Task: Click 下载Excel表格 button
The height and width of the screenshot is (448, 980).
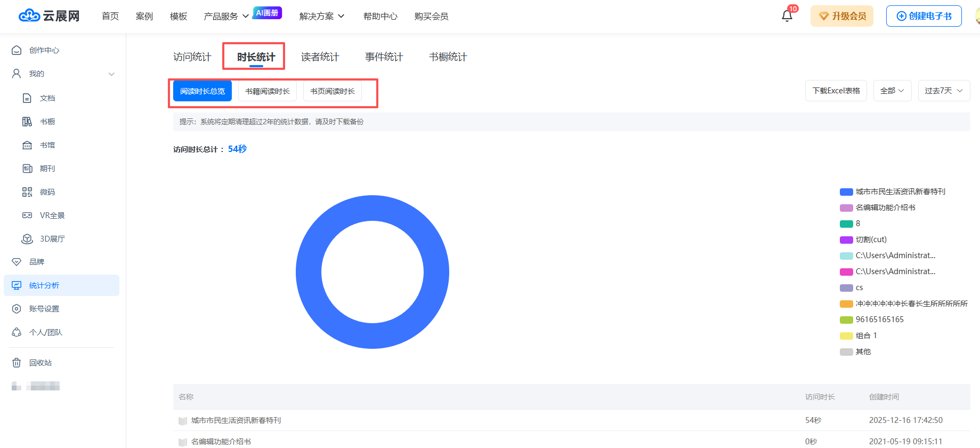Action: point(836,91)
